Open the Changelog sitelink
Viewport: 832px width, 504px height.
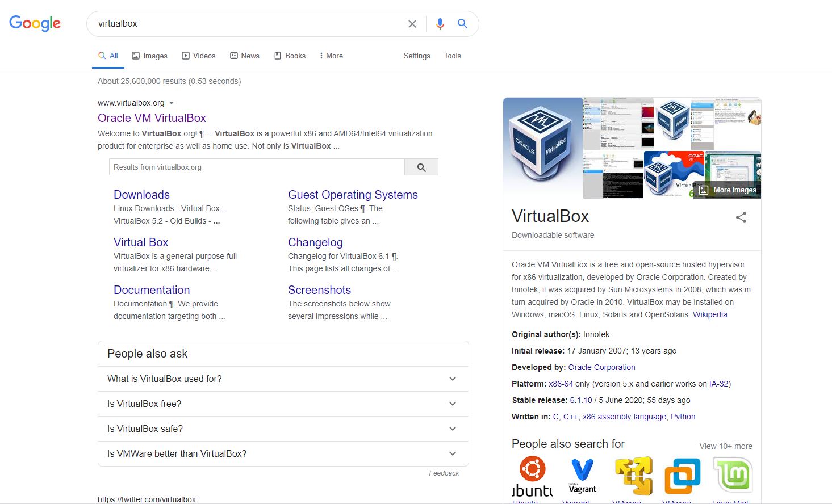(x=315, y=242)
